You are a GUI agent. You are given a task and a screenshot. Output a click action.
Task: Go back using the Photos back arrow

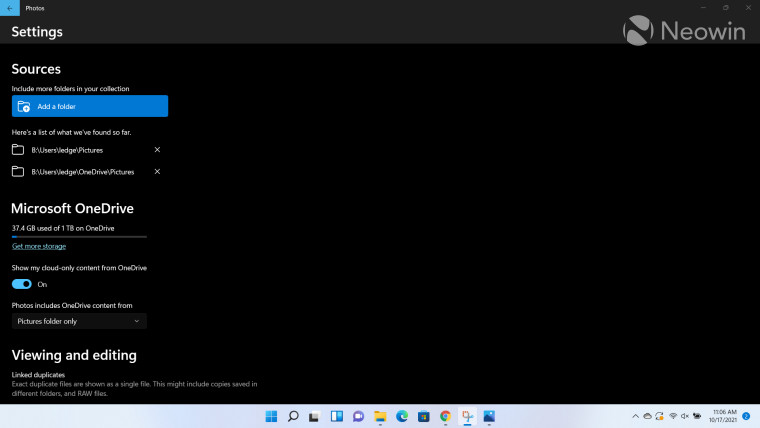pyautogui.click(x=10, y=8)
